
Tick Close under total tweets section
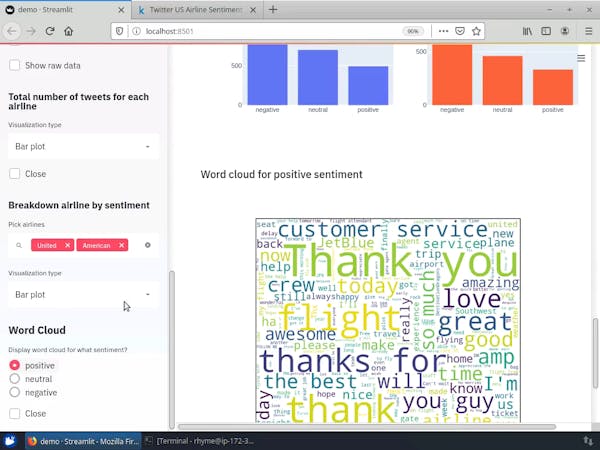click(x=15, y=174)
